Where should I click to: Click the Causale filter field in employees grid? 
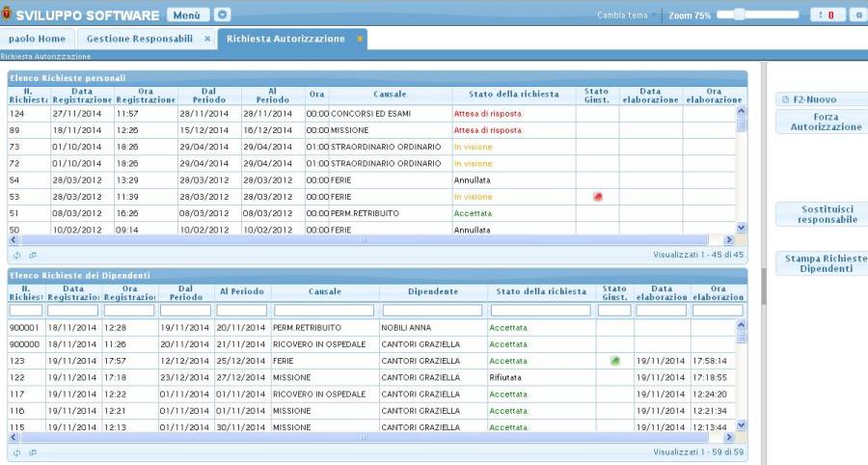323,311
